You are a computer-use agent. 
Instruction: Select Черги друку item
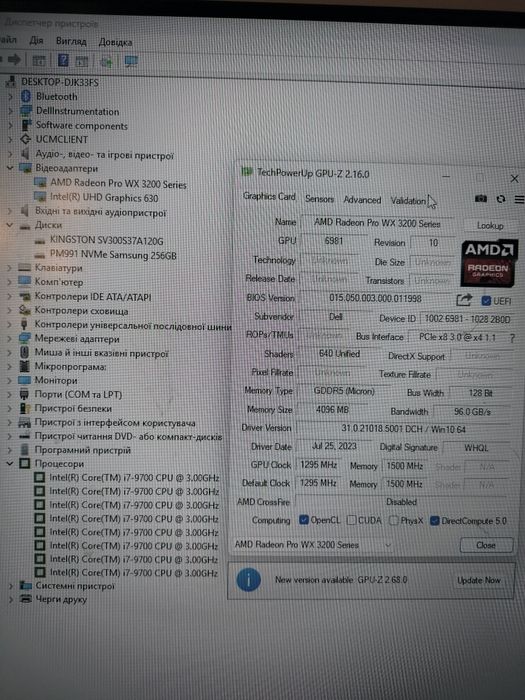point(61,599)
